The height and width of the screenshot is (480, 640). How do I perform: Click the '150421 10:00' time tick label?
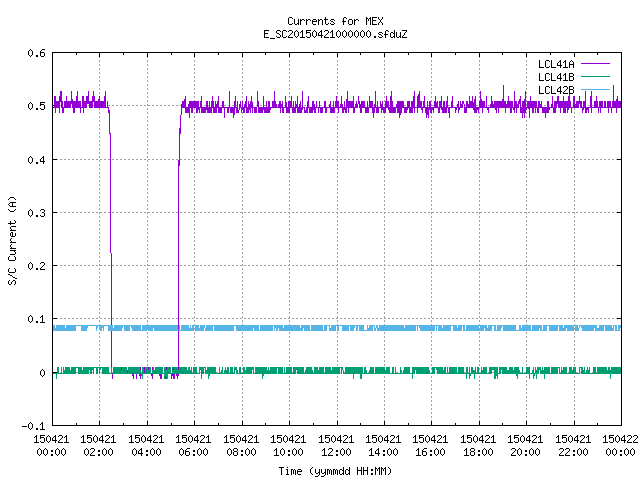click(x=288, y=446)
